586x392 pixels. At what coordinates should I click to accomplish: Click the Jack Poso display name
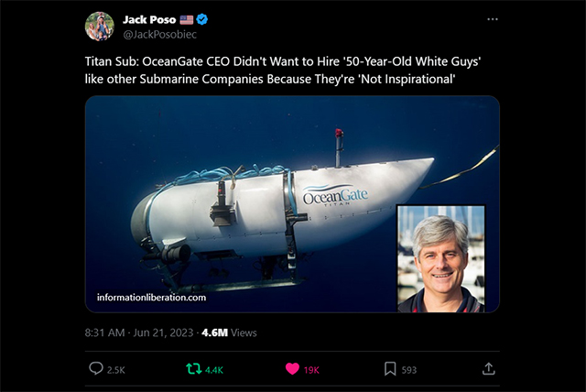(x=149, y=19)
